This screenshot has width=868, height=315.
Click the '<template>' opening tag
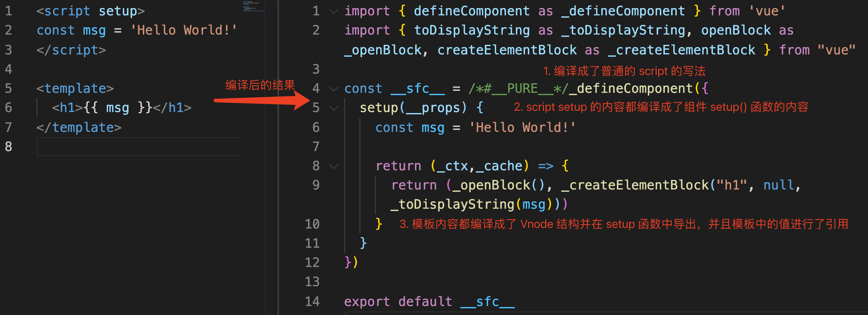tap(75, 88)
